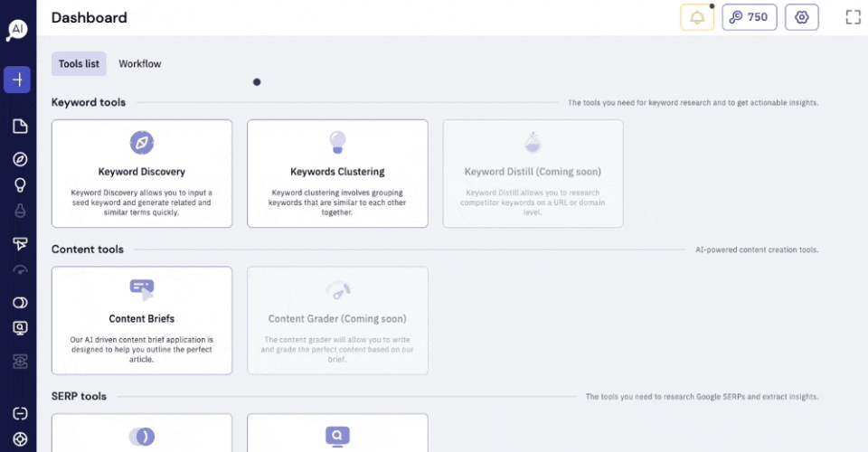Image resolution: width=868 pixels, height=452 pixels.
Task: Click the Content Grader gauge icon in sidebar
Action: tap(20, 270)
